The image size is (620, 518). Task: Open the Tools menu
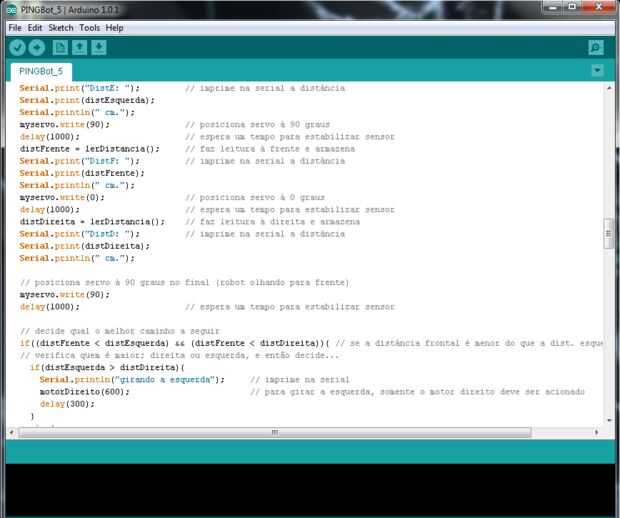point(90,28)
